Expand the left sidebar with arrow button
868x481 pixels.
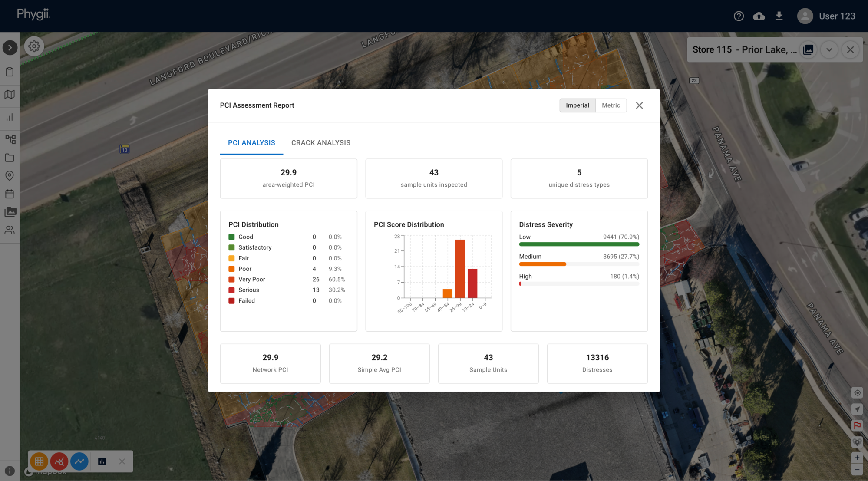coord(10,48)
